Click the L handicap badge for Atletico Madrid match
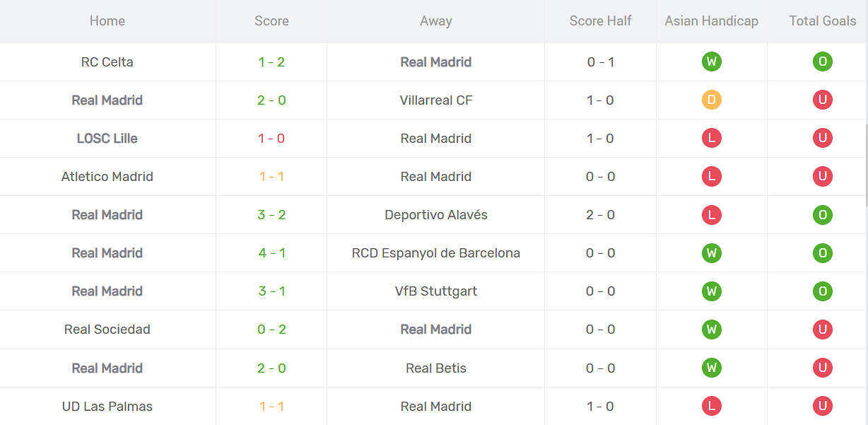The width and height of the screenshot is (868, 425). (x=711, y=176)
